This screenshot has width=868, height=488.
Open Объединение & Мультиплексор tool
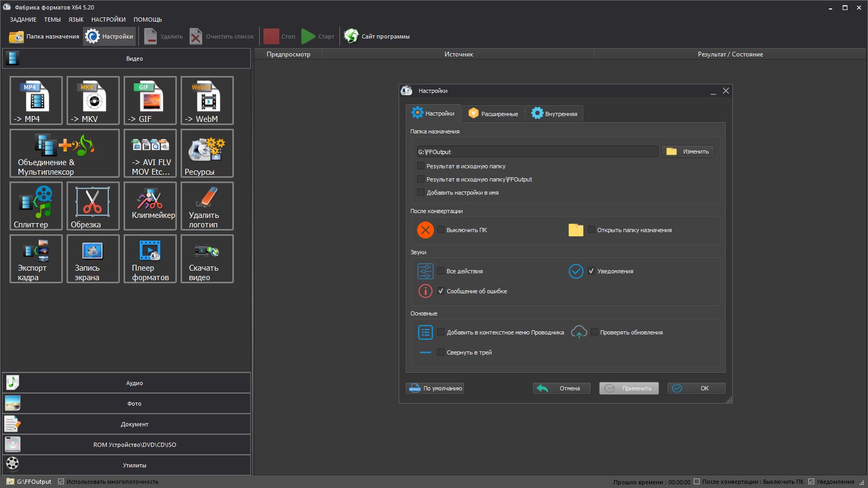pos(64,153)
